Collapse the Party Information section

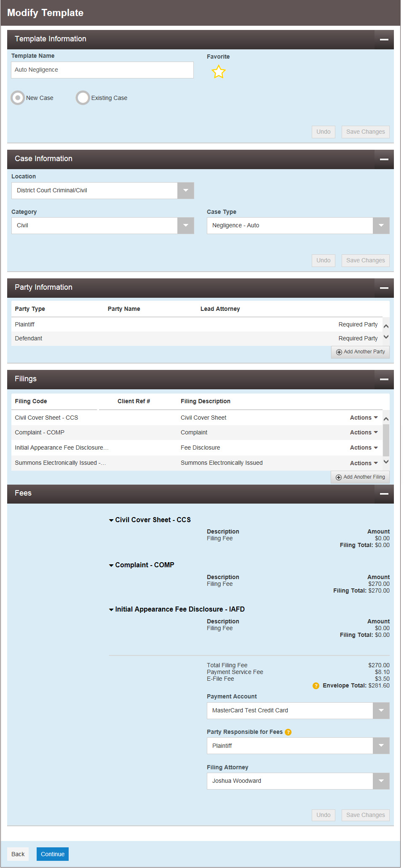click(x=384, y=288)
